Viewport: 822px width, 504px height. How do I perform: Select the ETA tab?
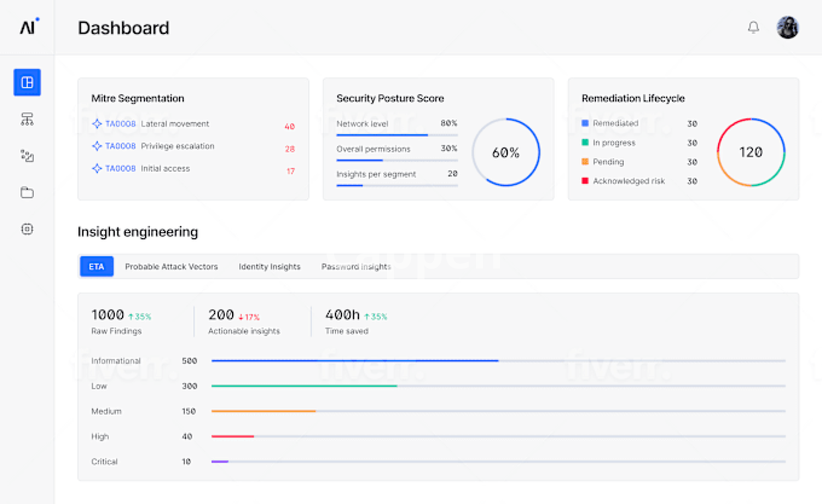[96, 266]
